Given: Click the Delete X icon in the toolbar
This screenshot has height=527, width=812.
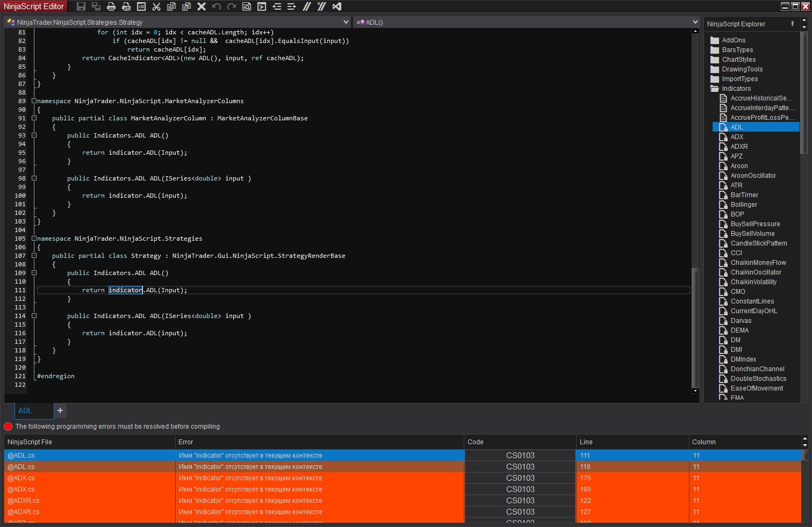Looking at the screenshot, I should [202, 6].
